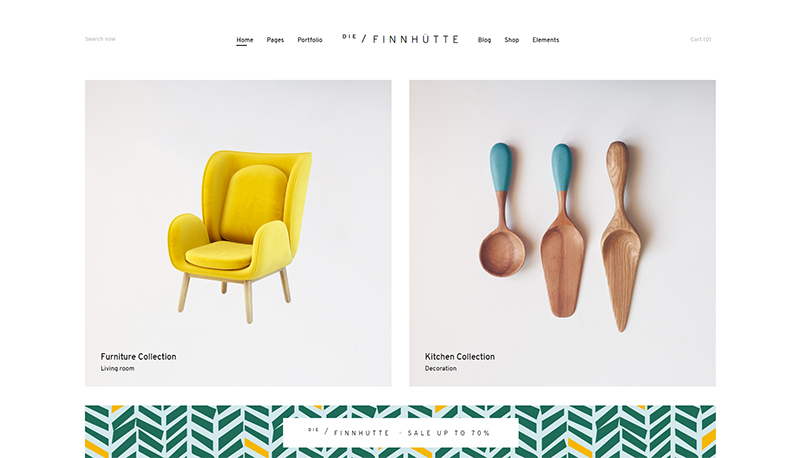The height and width of the screenshot is (458, 800).
Task: Click the plain wooden scoop on right
Action: point(620,236)
